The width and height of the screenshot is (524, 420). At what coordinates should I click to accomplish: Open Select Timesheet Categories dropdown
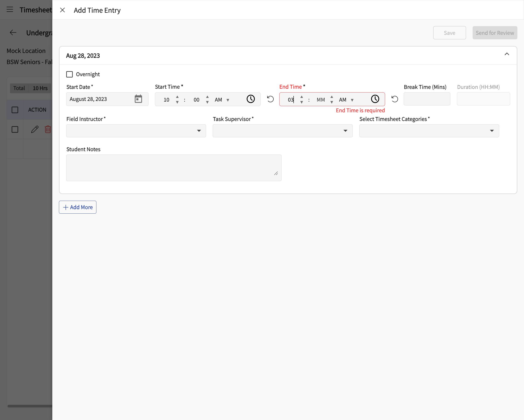click(429, 131)
